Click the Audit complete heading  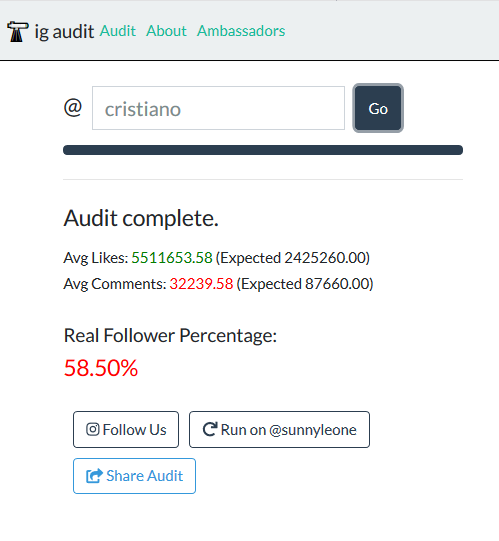pyautogui.click(x=141, y=218)
